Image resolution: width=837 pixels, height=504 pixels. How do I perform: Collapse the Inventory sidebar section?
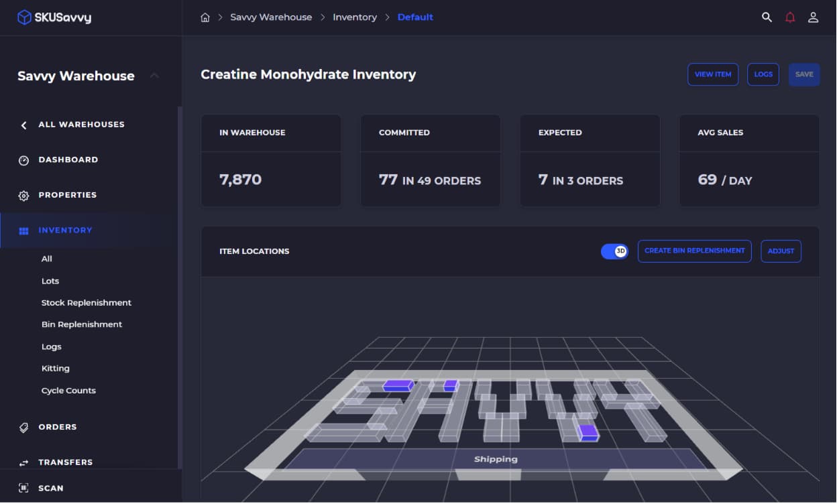pos(65,231)
